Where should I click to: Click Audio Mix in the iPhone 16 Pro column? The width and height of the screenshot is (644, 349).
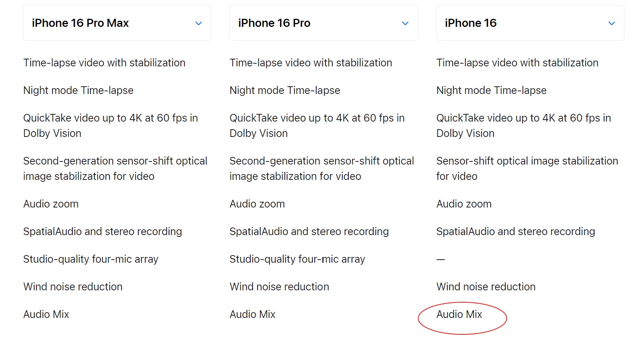point(253,314)
